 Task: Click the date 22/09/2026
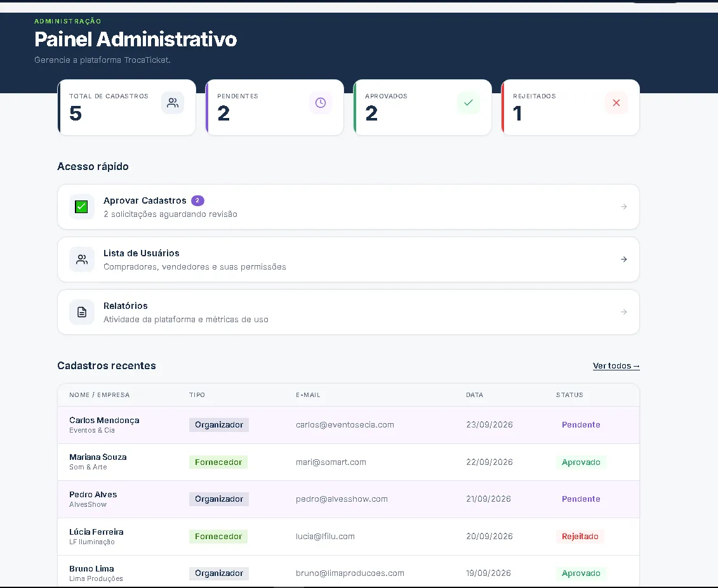pos(489,462)
